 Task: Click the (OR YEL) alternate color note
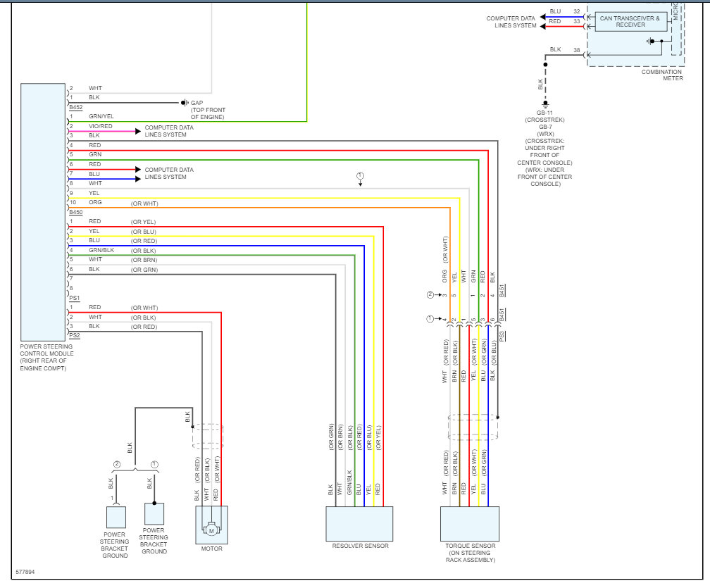coord(144,222)
